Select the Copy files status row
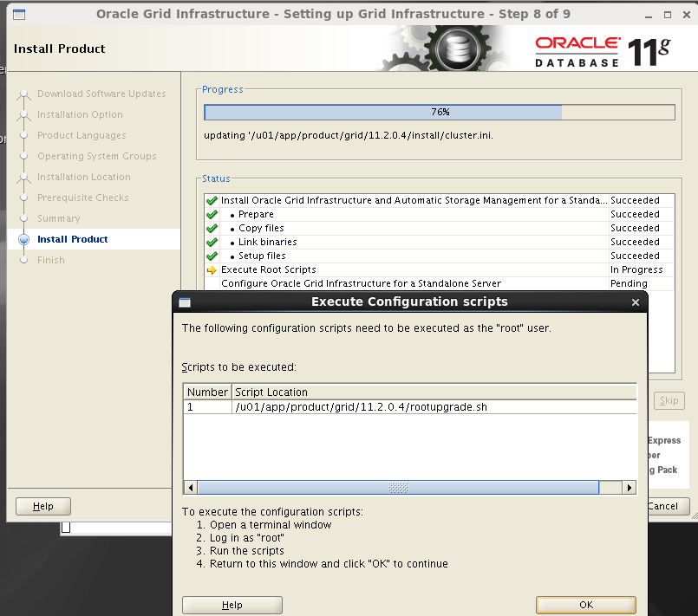 click(x=440, y=228)
